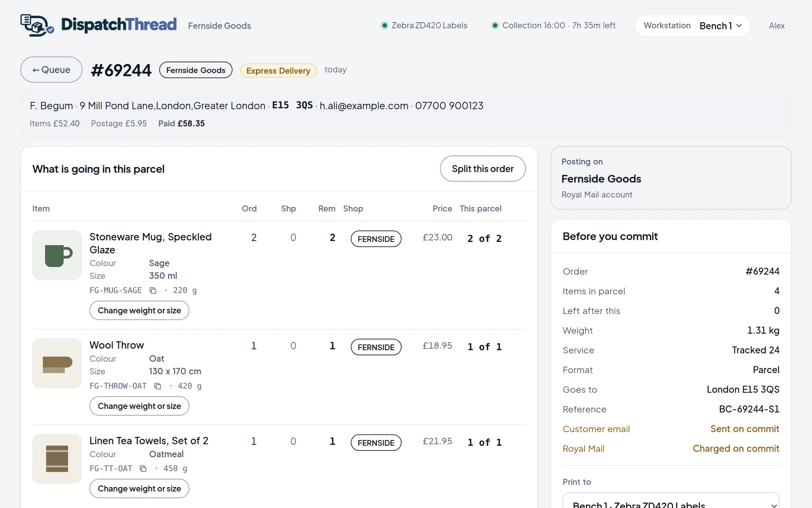Click the price £23.00
This screenshot has width=812, height=508.
tap(437, 237)
